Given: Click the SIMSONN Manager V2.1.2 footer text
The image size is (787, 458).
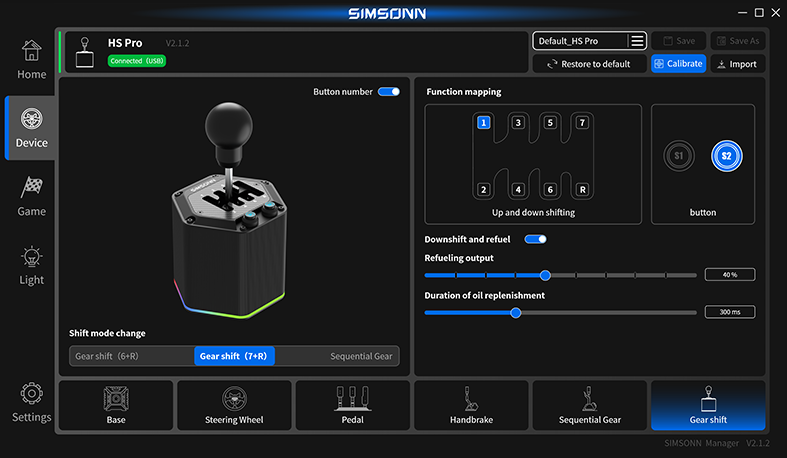Looking at the screenshot, I should pyautogui.click(x=717, y=443).
